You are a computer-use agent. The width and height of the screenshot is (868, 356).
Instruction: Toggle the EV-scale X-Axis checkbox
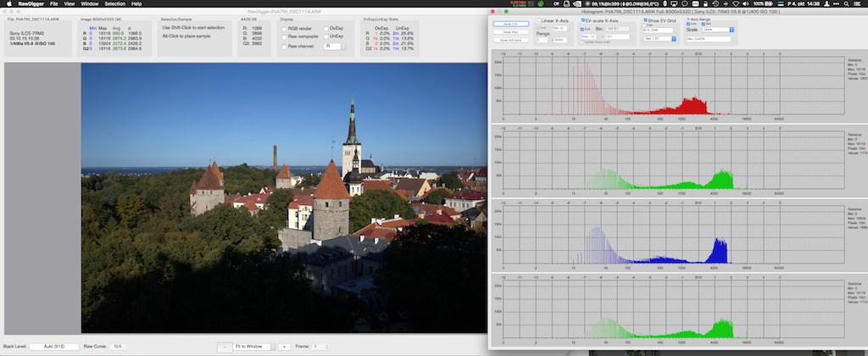point(583,20)
